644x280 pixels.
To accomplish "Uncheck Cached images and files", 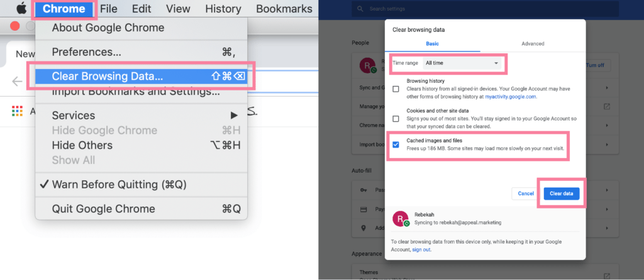I will [396, 144].
